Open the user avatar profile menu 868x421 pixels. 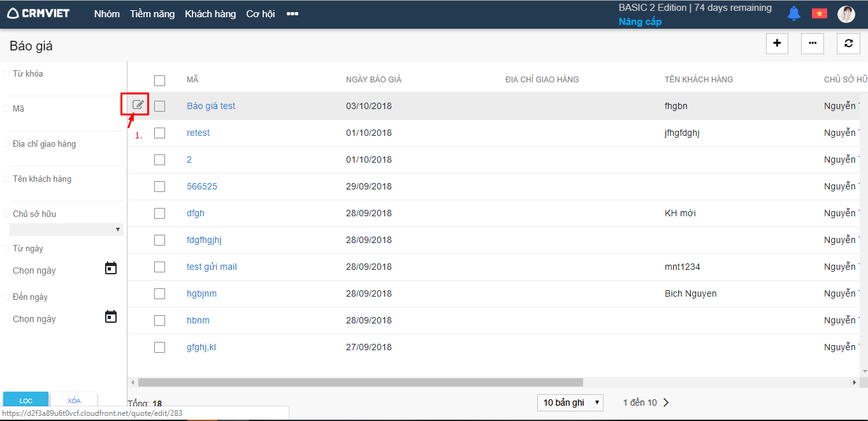click(x=846, y=14)
